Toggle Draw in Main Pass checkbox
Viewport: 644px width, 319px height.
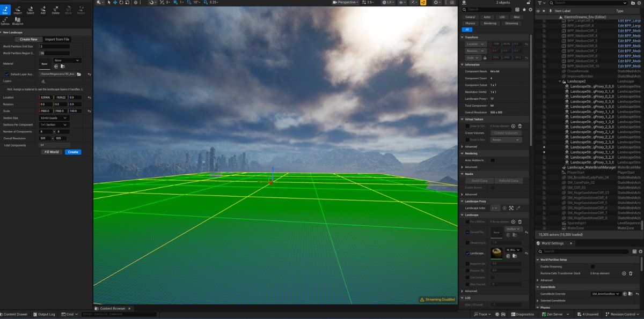(x=467, y=139)
